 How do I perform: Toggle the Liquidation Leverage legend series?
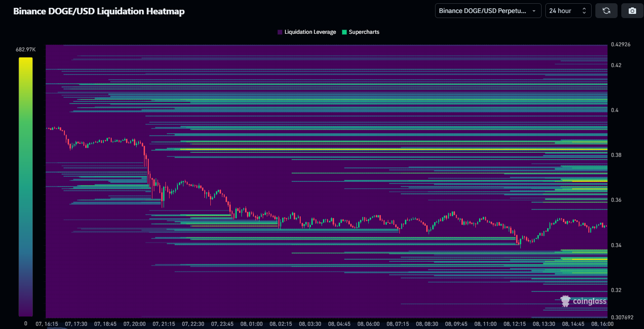click(x=307, y=32)
